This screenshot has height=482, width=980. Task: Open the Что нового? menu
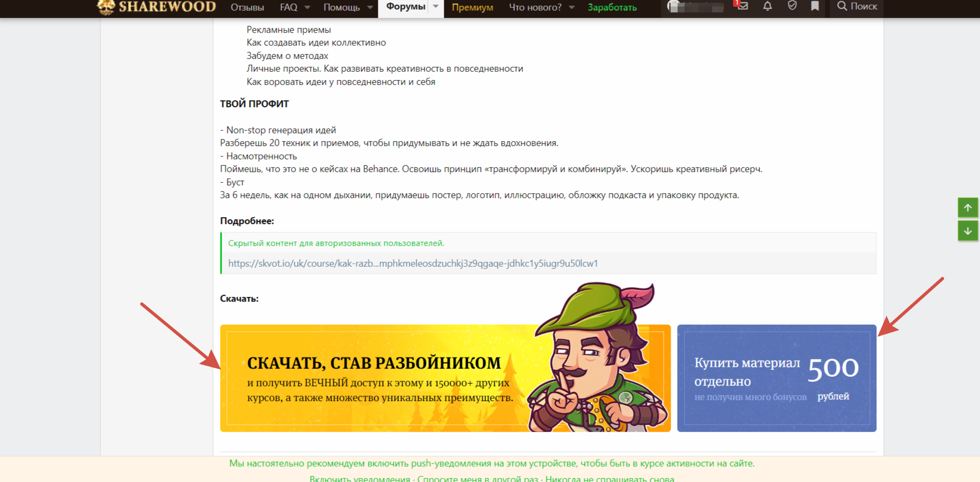(x=535, y=7)
